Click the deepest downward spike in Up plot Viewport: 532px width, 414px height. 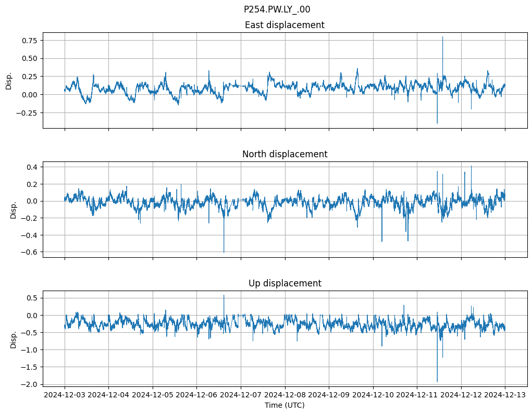coord(437,381)
